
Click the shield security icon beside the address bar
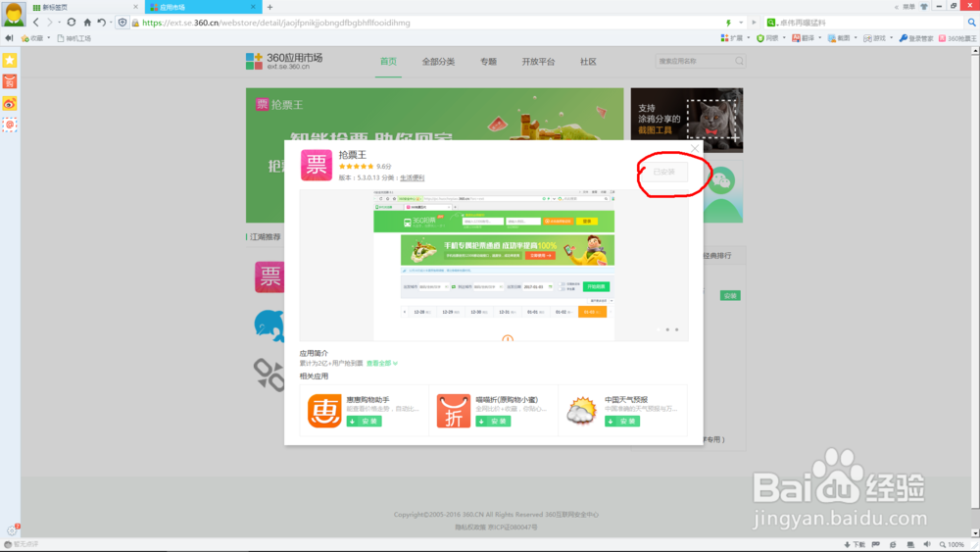coord(122,23)
